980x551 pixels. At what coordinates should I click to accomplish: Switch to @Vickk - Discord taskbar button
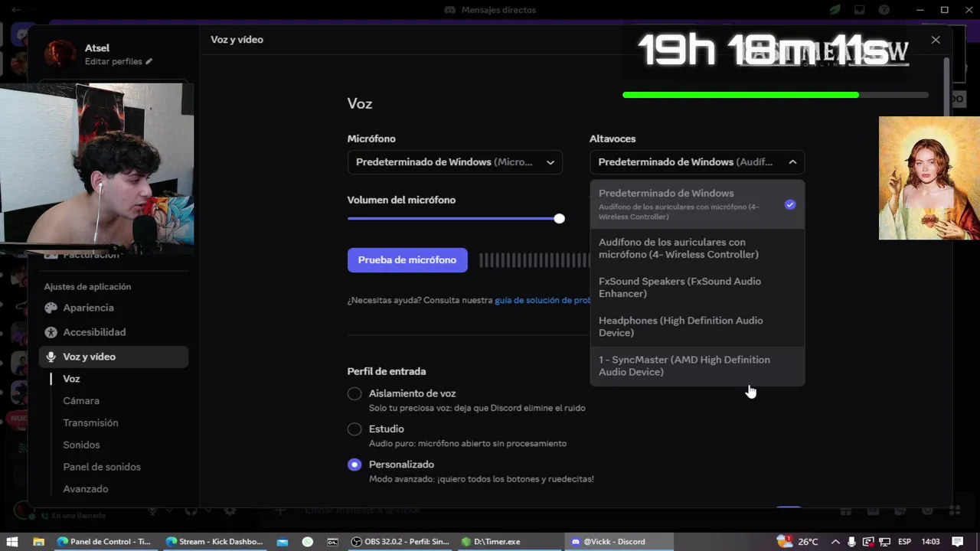pyautogui.click(x=619, y=542)
